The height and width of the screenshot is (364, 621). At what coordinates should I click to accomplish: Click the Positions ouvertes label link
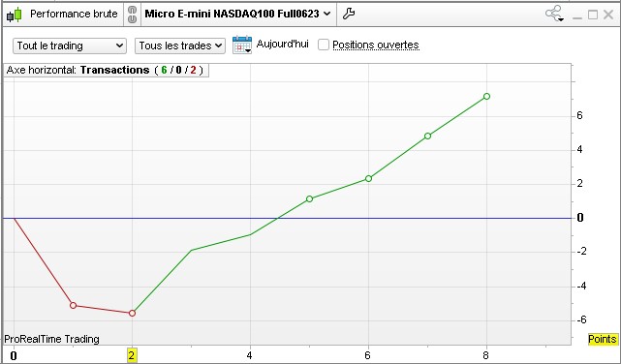coord(376,45)
